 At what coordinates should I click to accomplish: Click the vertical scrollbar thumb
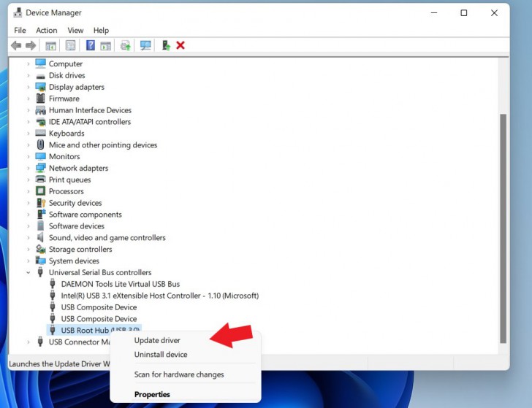coord(503,228)
